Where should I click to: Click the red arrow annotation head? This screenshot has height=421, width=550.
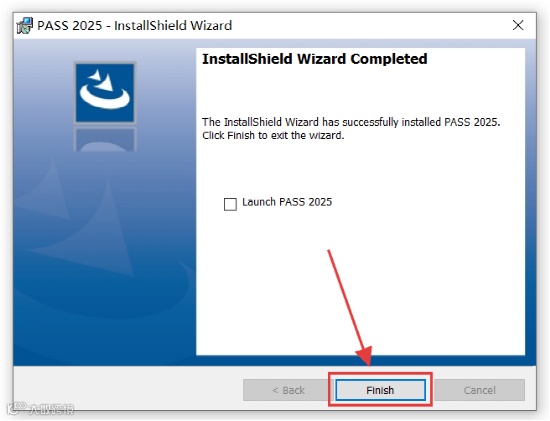pos(365,355)
